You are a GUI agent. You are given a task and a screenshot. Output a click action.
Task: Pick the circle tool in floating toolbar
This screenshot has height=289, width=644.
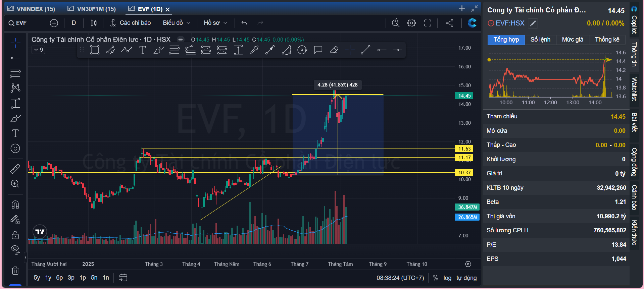302,50
